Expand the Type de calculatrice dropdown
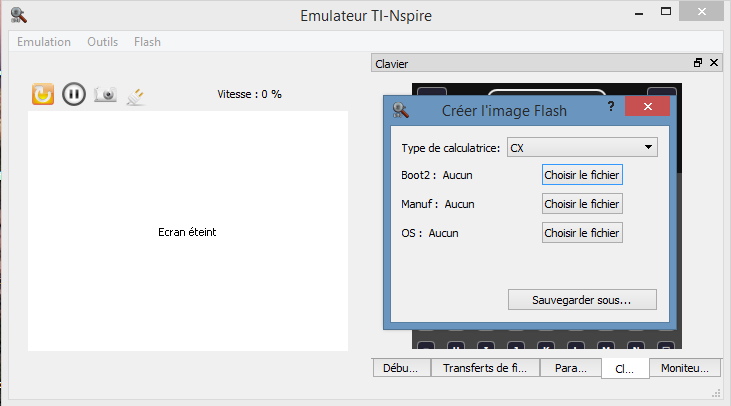Viewport: 731px width, 406px height. [582, 147]
